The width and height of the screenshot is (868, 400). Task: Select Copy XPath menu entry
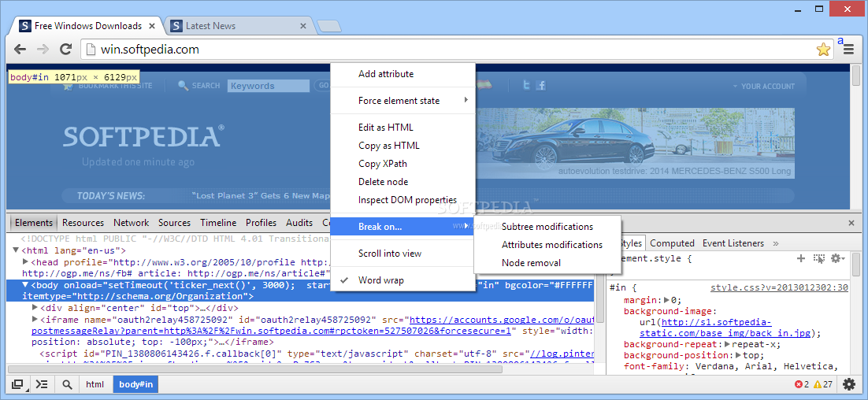click(403, 164)
